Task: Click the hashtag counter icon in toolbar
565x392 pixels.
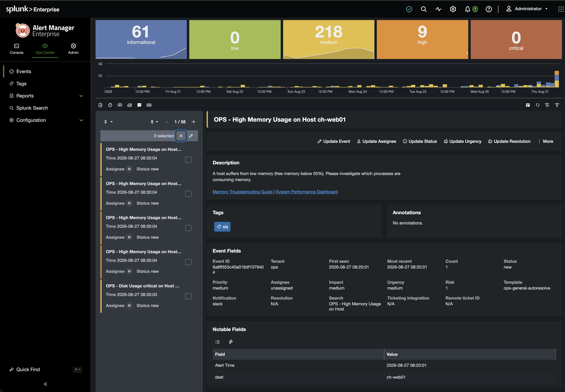Action: pyautogui.click(x=120, y=105)
